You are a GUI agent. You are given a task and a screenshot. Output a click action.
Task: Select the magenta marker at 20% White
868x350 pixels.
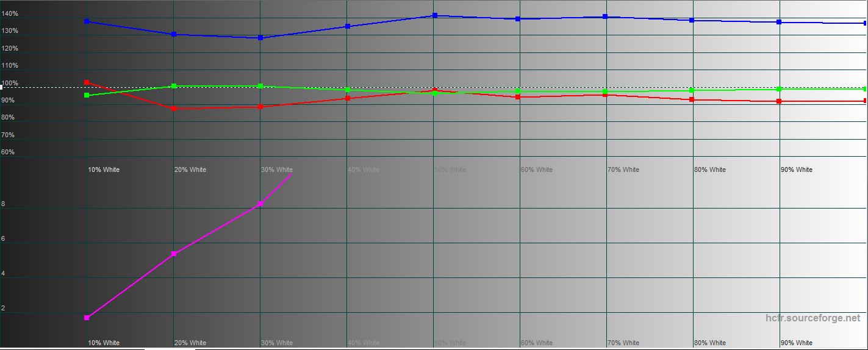coord(174,254)
